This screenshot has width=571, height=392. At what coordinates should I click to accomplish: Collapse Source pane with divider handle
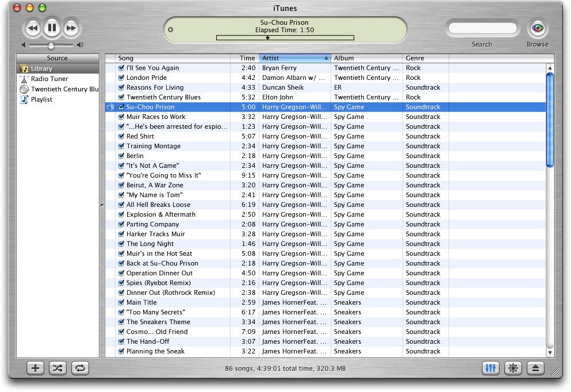tap(102, 206)
